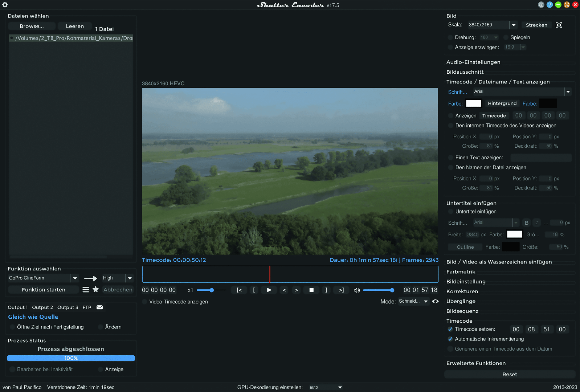Switch to Output 3 tab
This screenshot has height=392, width=580.
(x=68, y=307)
